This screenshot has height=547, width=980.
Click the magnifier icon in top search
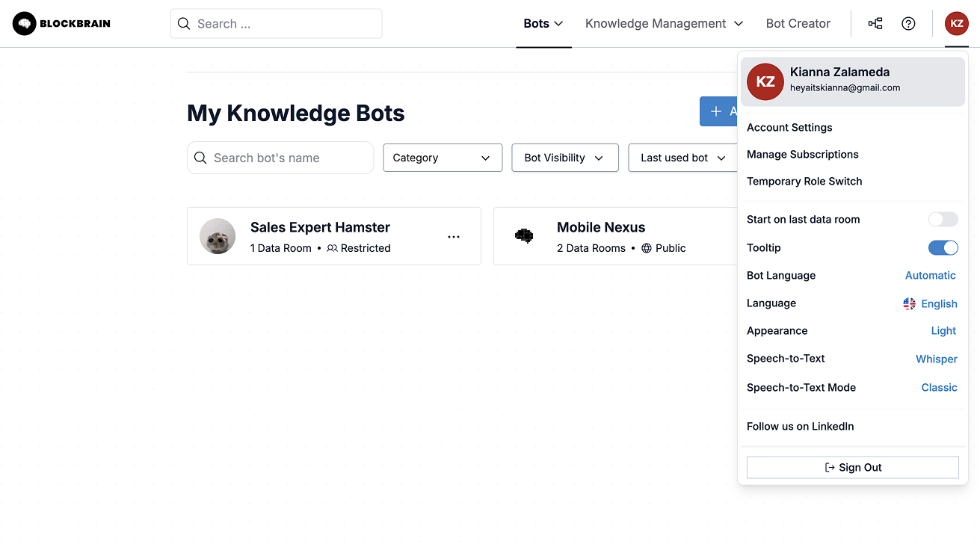tap(184, 24)
